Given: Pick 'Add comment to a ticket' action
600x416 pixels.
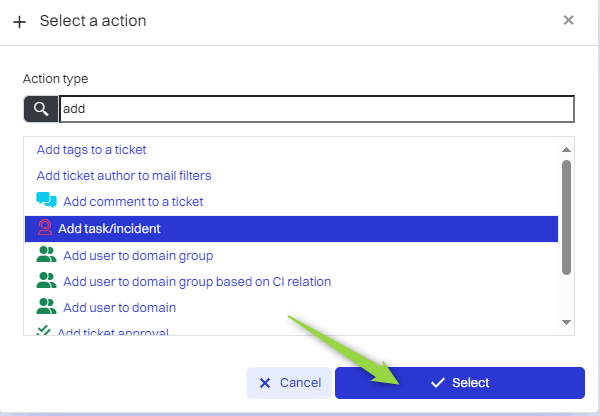Looking at the screenshot, I should [x=133, y=201].
